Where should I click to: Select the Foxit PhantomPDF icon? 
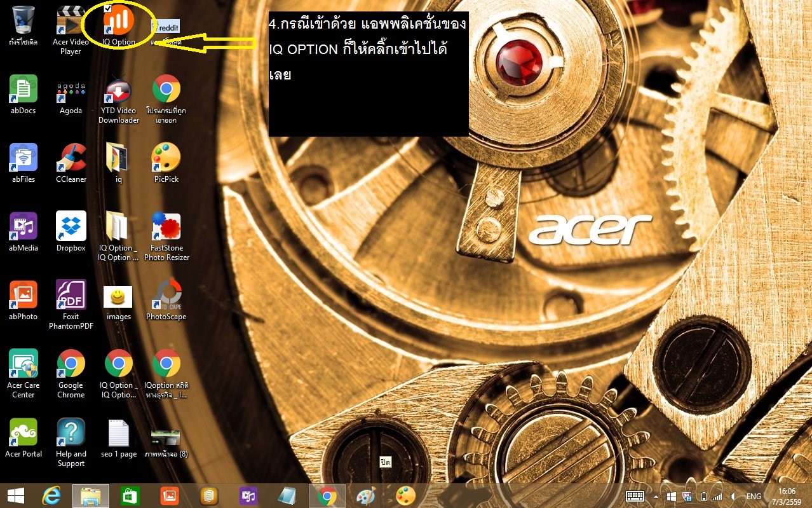pos(71,294)
